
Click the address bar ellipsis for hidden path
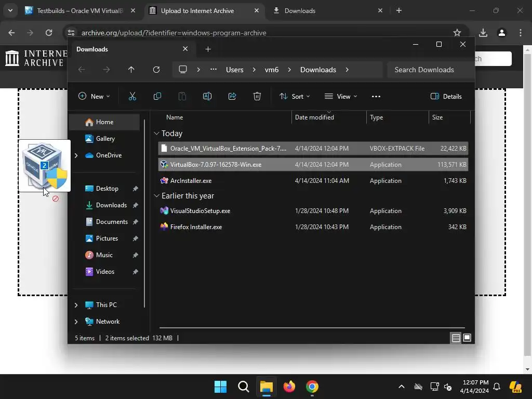(x=214, y=70)
